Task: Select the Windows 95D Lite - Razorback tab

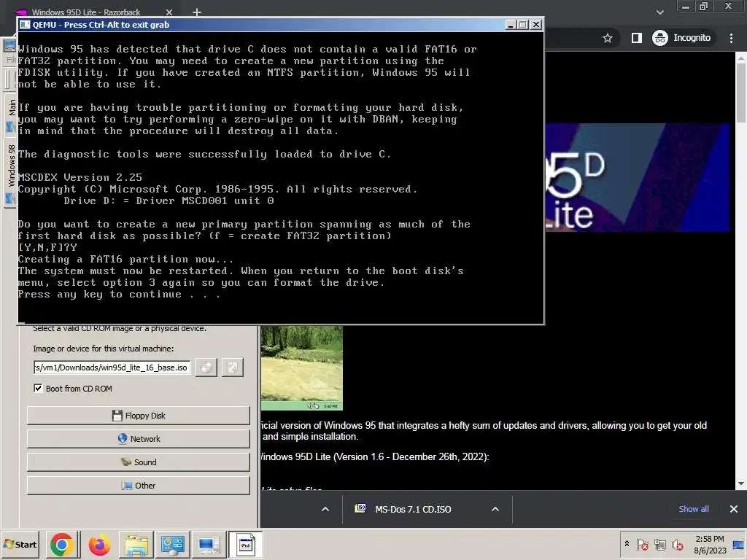Action: (86, 12)
